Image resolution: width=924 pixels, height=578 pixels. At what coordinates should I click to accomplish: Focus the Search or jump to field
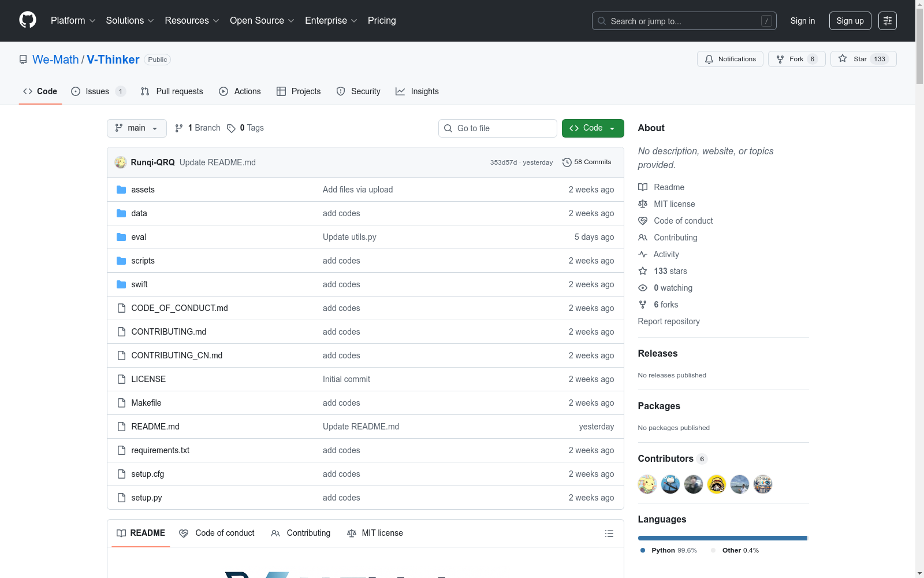click(684, 21)
